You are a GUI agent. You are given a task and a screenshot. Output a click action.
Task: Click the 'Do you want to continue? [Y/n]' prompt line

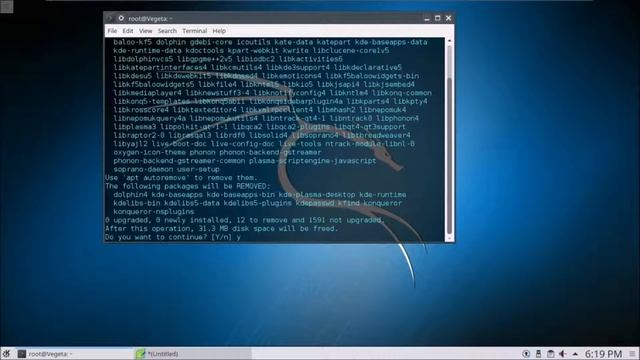coord(173,237)
